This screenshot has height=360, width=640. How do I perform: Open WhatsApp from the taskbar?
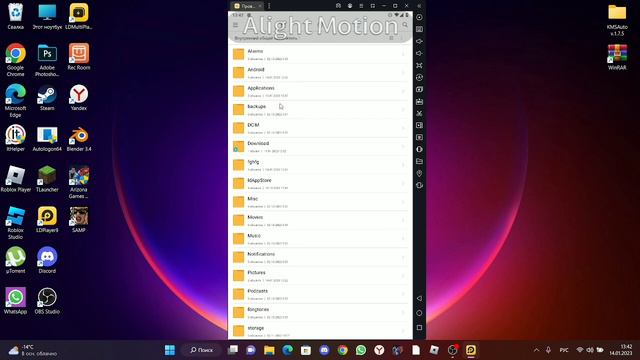(x=361, y=350)
